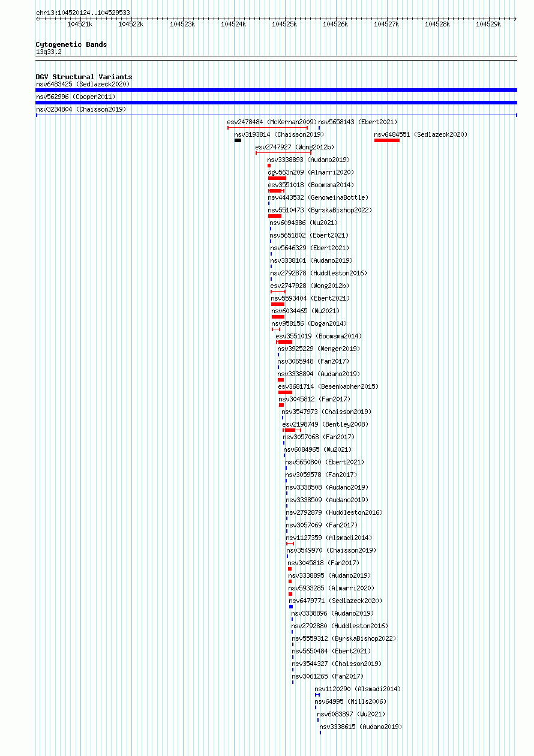The height and width of the screenshot is (756, 534).
Task: Select nsv3549970 (Chaisson2019) label
Action: point(331,550)
